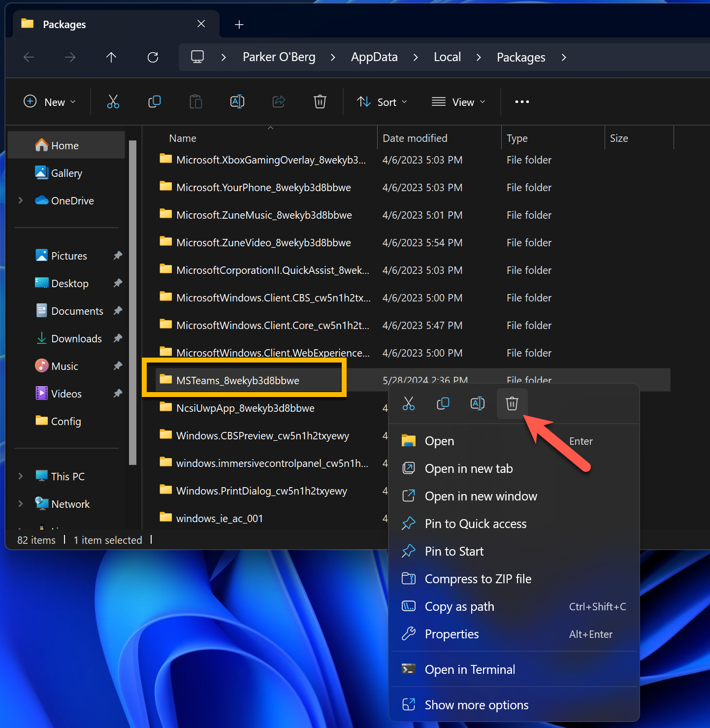This screenshot has width=710, height=728.
Task: Click the Local breadcrumb
Action: (x=447, y=57)
